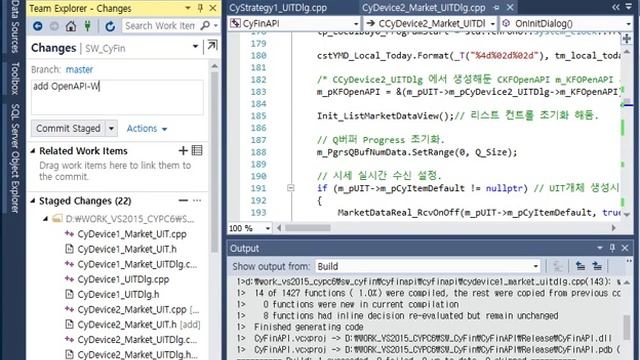The width and height of the screenshot is (640, 360).
Task: Open the Commit Staged split dropdown arrow
Action: click(x=111, y=129)
